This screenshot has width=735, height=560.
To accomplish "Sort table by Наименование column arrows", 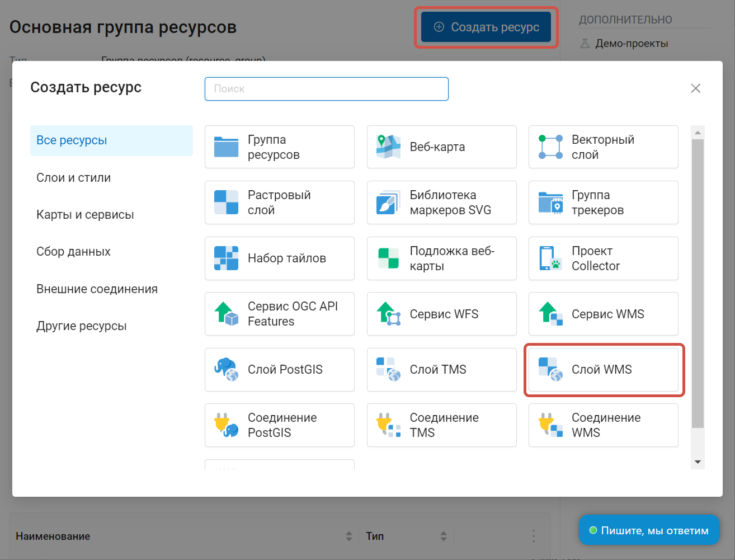I will point(349,536).
